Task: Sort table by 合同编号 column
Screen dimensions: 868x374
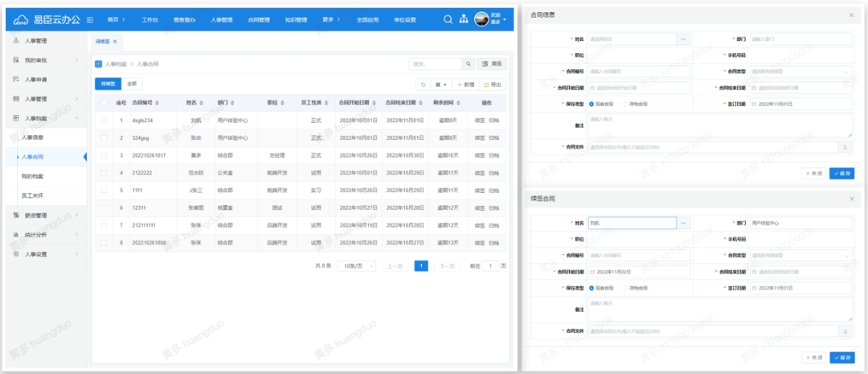Action: (158, 103)
